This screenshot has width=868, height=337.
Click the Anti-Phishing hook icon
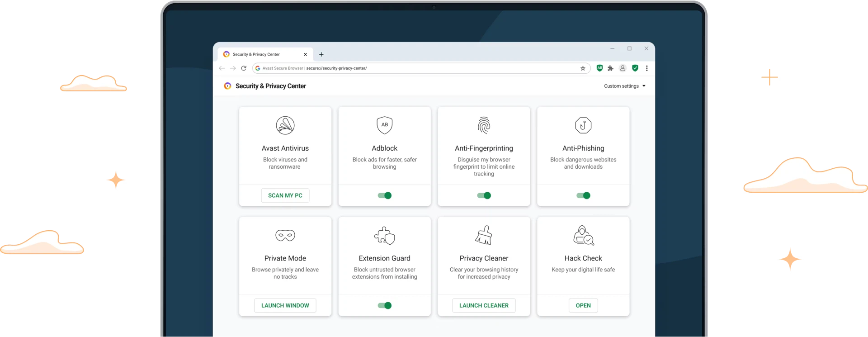583,125
